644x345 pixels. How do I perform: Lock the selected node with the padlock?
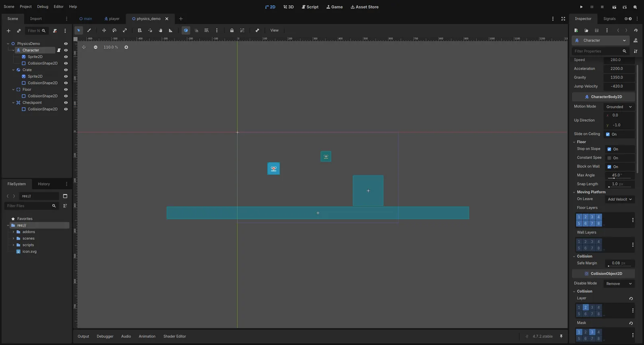232,30
